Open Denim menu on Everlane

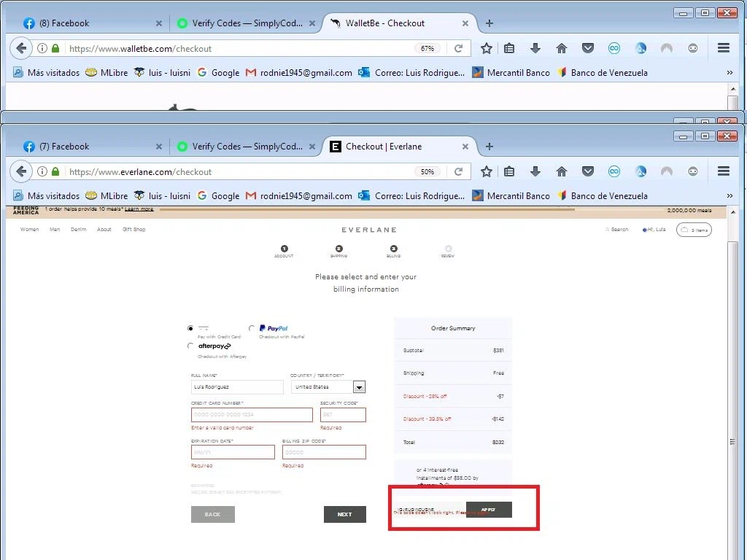pos(79,230)
